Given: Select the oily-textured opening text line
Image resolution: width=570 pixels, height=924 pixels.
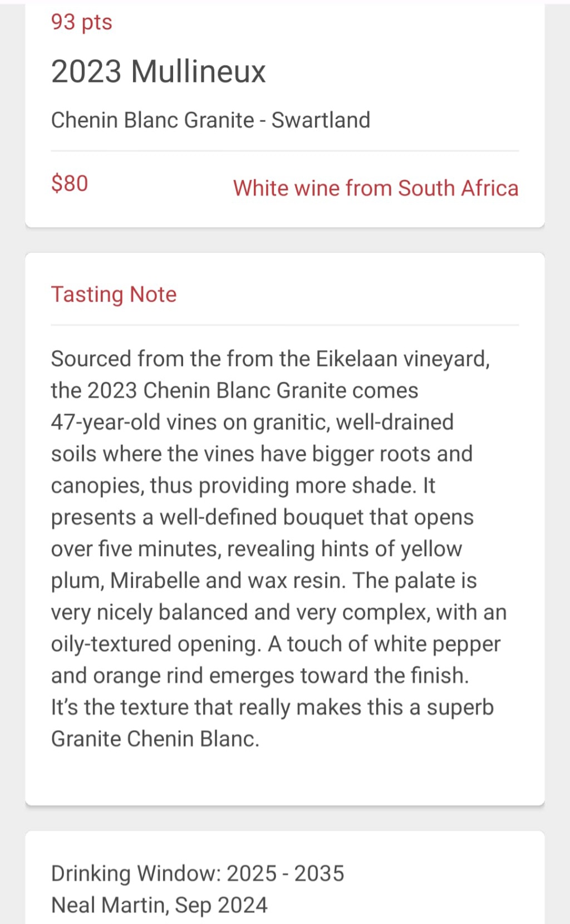Looking at the screenshot, I should point(276,645).
